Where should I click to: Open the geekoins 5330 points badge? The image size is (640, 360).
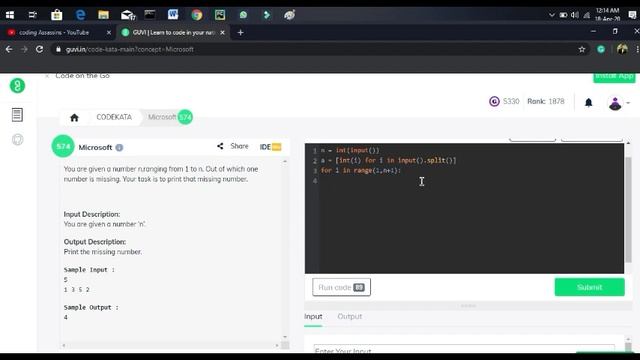[x=504, y=101]
